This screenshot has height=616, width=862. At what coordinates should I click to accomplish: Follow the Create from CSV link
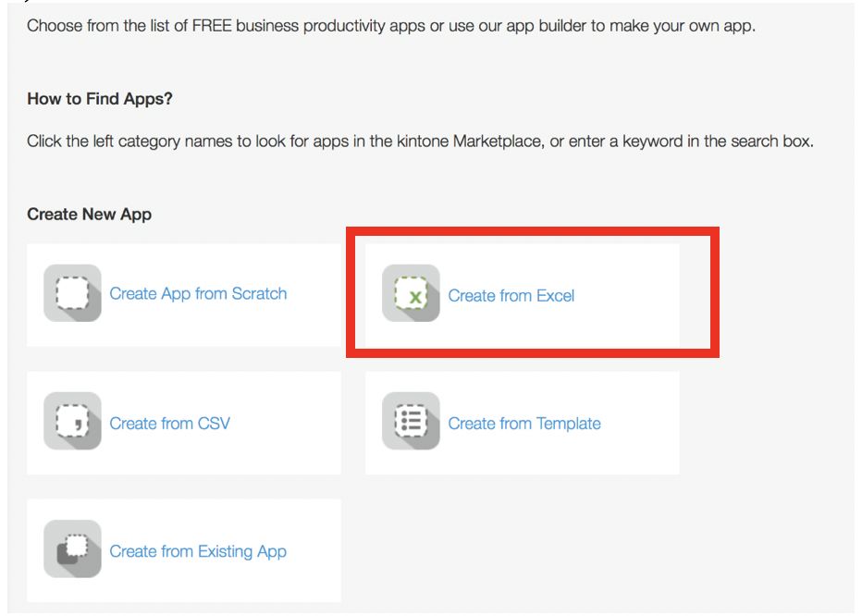click(x=169, y=424)
